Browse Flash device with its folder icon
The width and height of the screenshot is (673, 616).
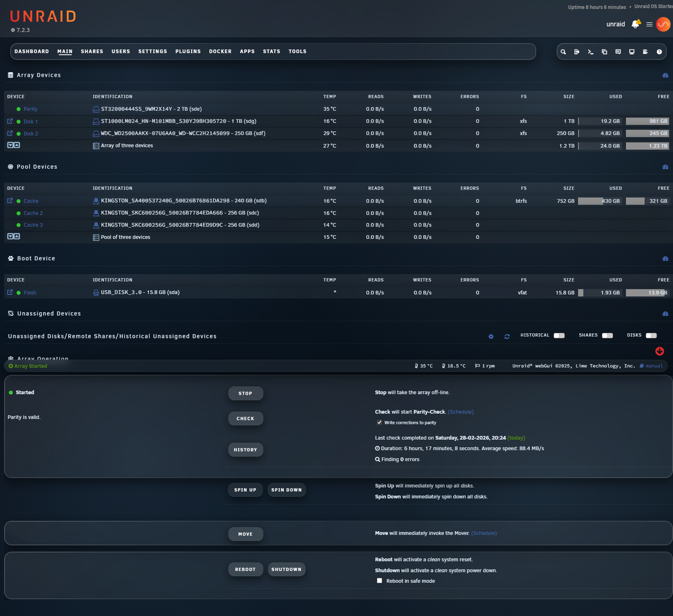tap(10, 292)
